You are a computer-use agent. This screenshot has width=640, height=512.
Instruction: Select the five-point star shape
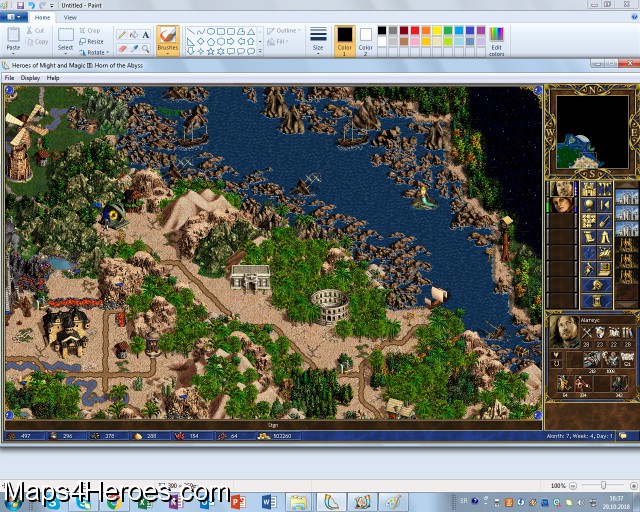[x=210, y=51]
